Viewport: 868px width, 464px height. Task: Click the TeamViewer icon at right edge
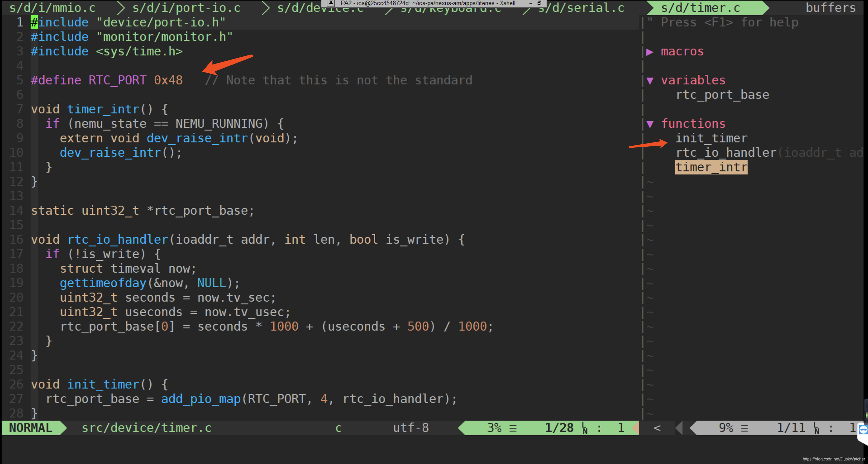pos(863,430)
